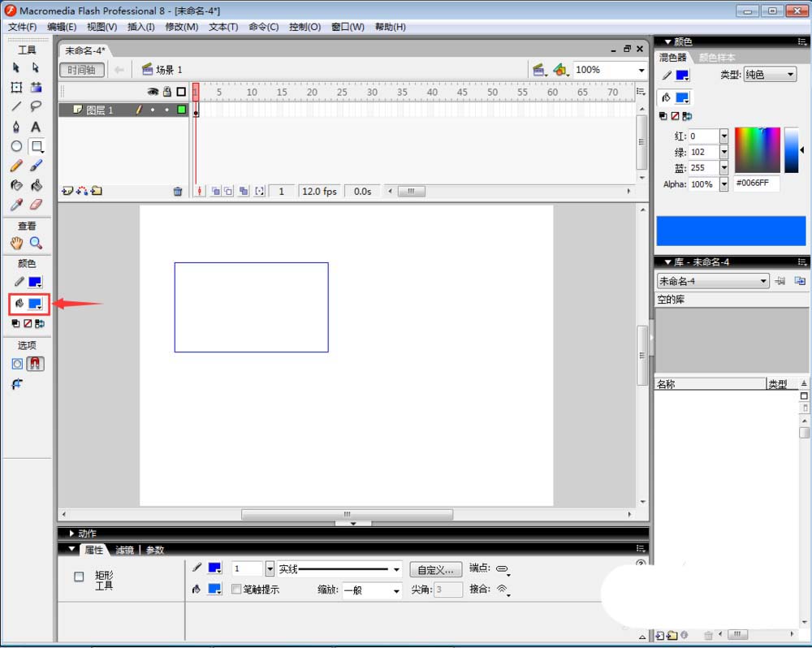Toggle Edit Multiple Frames button
812x648 pixels.
tap(244, 191)
